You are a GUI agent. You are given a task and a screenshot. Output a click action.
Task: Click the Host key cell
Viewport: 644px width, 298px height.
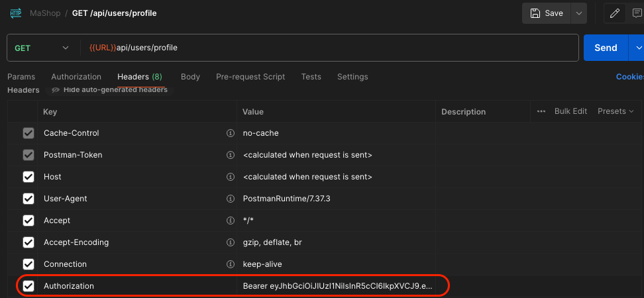137,177
